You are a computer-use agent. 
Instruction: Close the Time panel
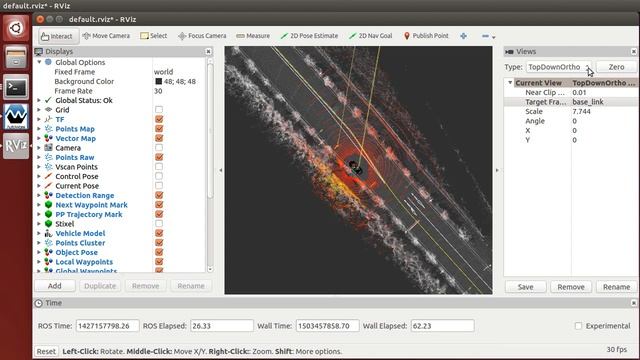coord(633,303)
